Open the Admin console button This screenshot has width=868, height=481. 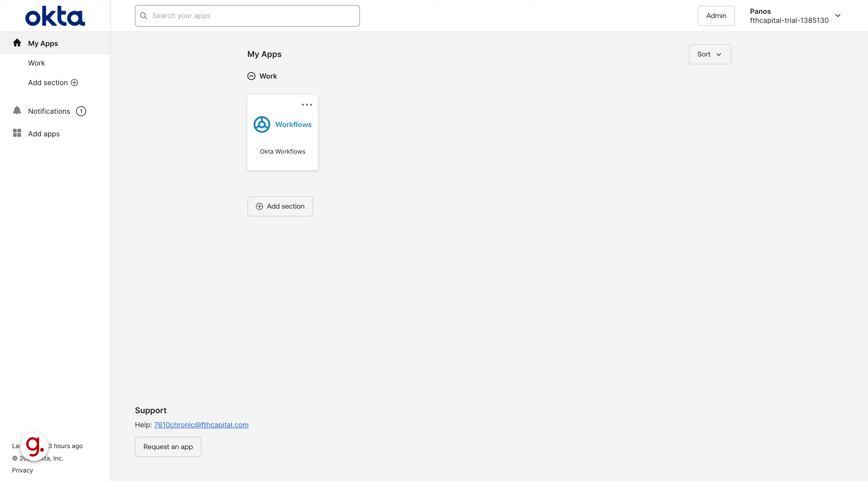(x=716, y=16)
